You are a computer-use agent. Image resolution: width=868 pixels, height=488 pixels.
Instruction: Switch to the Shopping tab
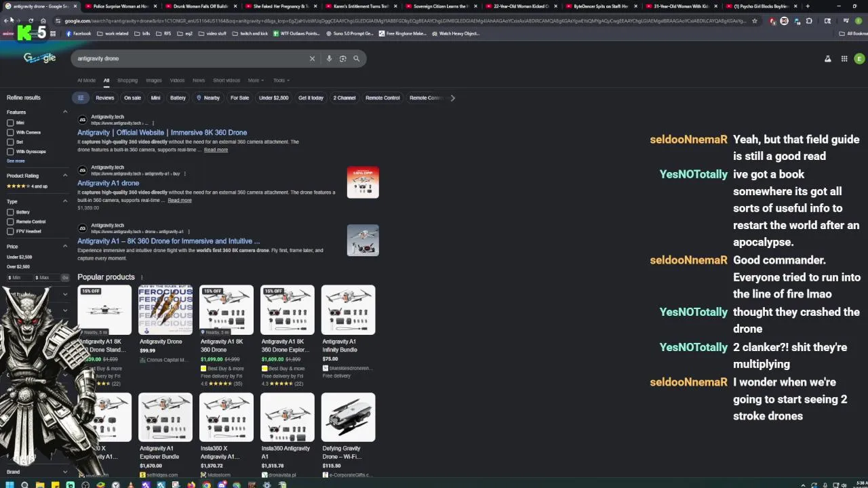(x=127, y=80)
